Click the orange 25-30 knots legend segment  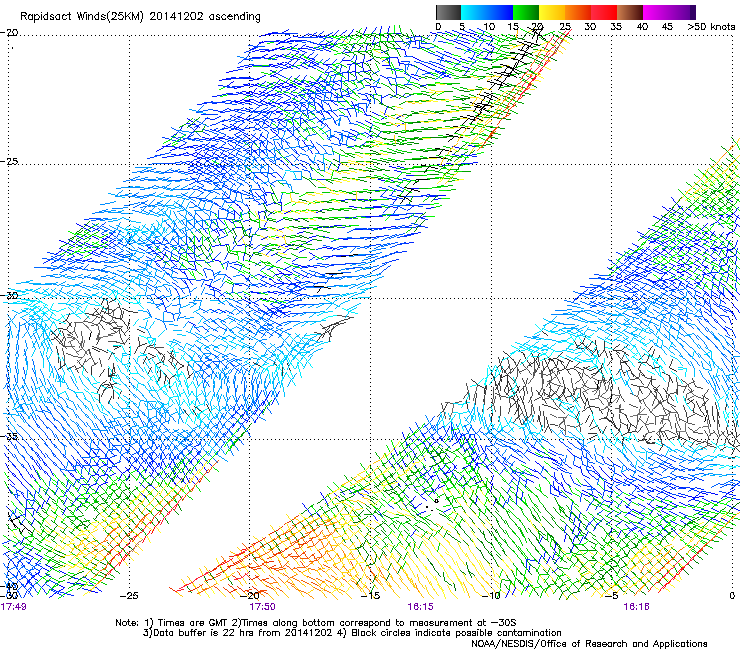point(578,12)
